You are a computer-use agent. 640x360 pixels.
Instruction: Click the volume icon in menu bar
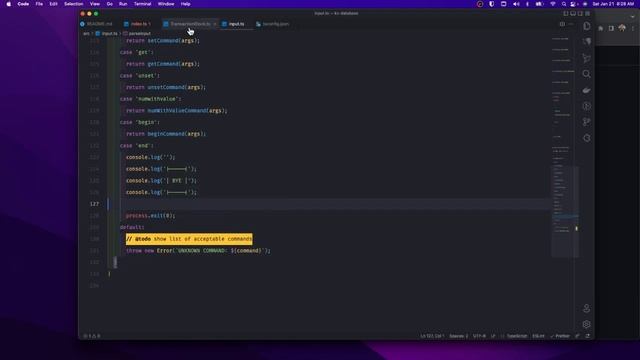(516, 4)
